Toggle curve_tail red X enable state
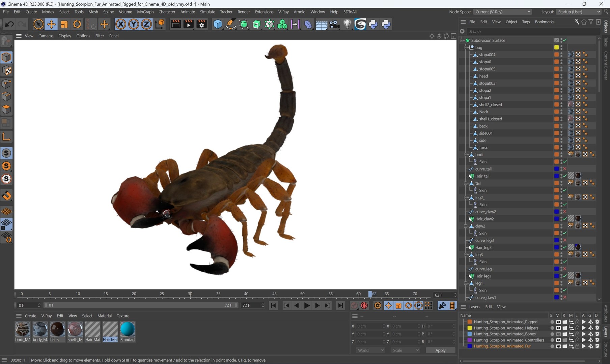The height and width of the screenshot is (364, 610). point(565,169)
